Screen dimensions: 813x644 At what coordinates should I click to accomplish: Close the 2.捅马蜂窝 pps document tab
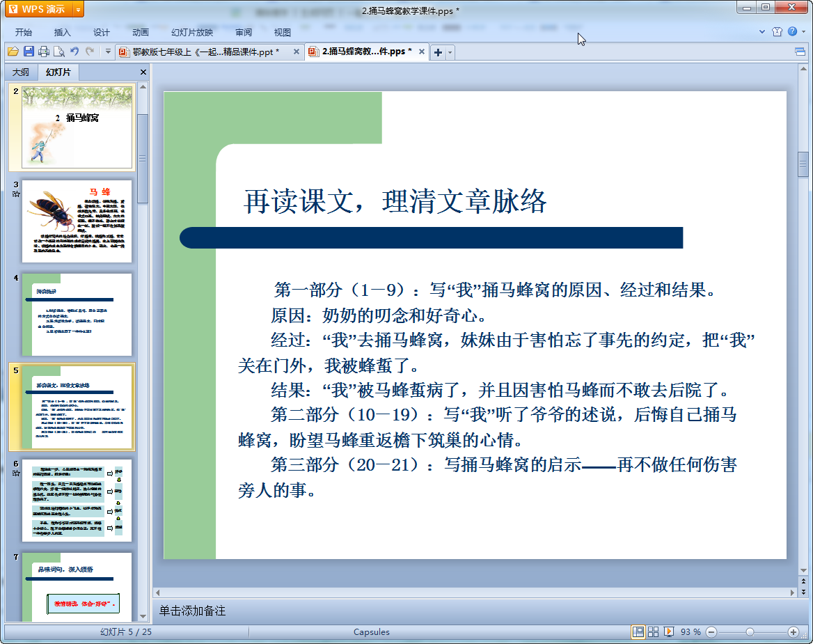click(422, 52)
